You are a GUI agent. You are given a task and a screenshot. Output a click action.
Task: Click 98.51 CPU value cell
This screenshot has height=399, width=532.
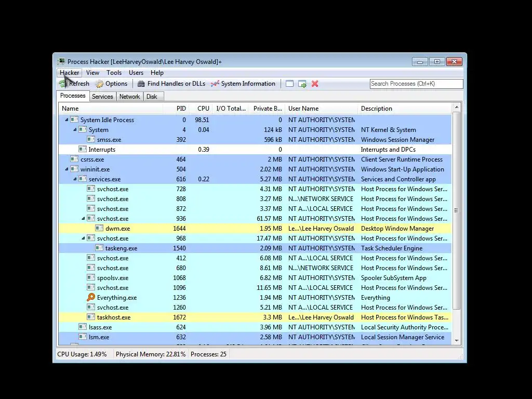pyautogui.click(x=202, y=120)
